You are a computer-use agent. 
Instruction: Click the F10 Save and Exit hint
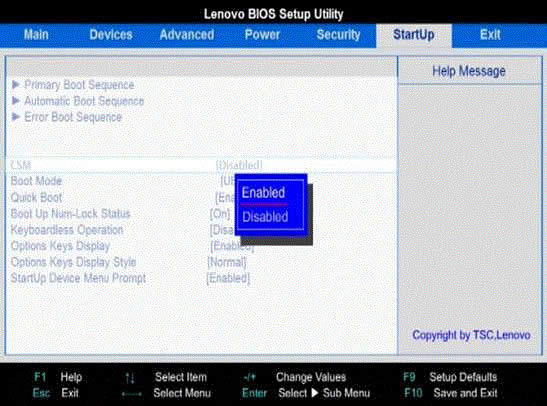click(x=451, y=393)
